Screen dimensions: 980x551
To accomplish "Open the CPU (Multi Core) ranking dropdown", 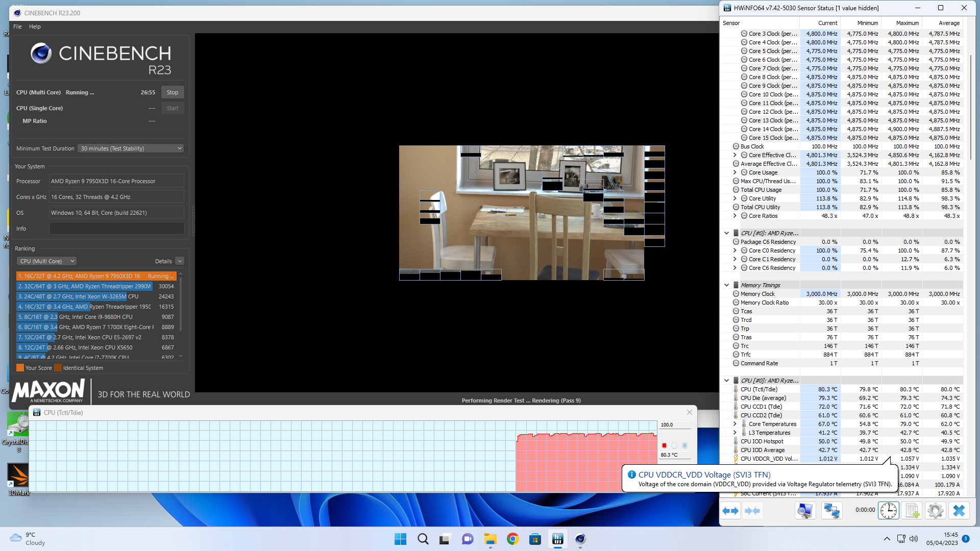I will click(x=46, y=261).
